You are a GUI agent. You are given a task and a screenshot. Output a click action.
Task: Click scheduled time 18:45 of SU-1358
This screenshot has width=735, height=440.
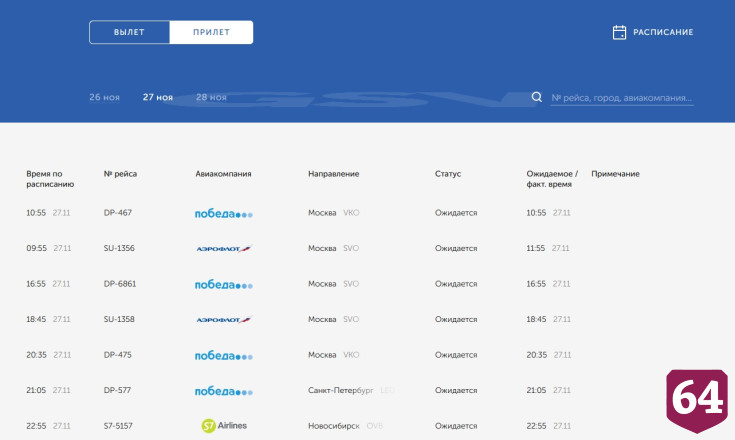[x=36, y=319]
